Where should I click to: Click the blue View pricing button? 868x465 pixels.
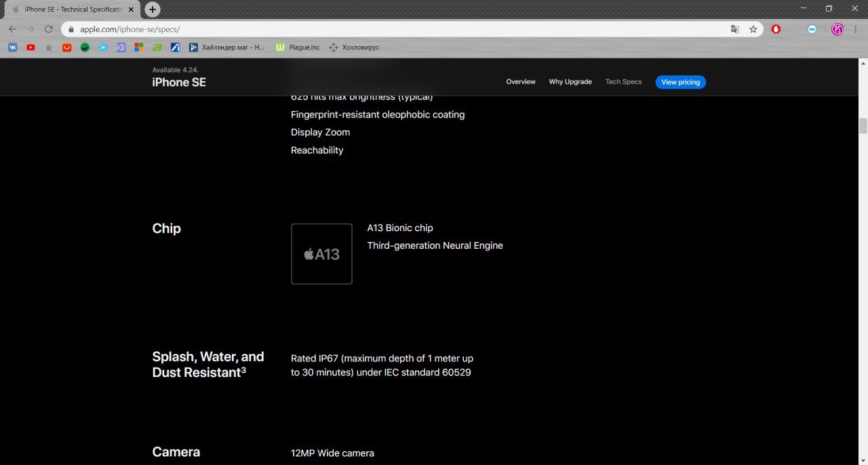coord(680,82)
